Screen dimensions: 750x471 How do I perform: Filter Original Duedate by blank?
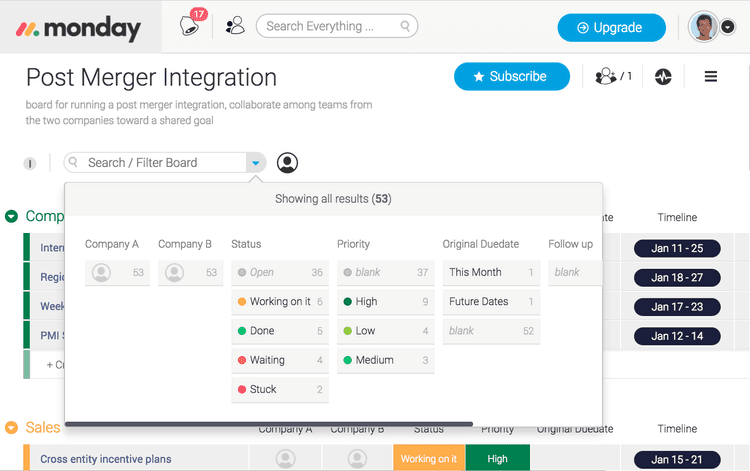coord(491,331)
